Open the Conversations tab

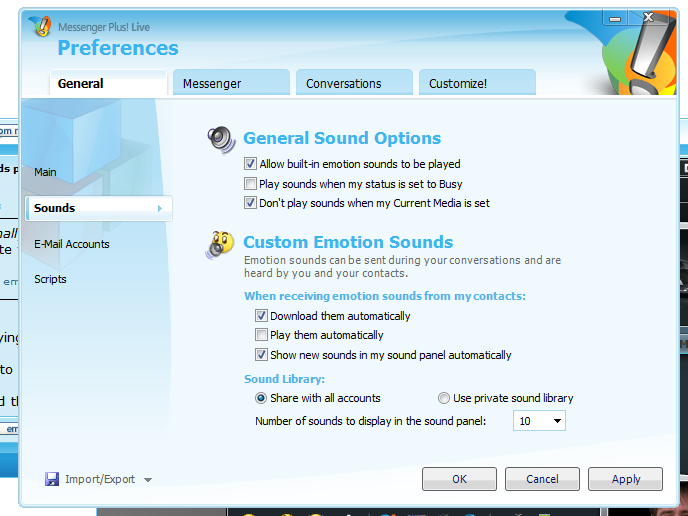[x=354, y=83]
